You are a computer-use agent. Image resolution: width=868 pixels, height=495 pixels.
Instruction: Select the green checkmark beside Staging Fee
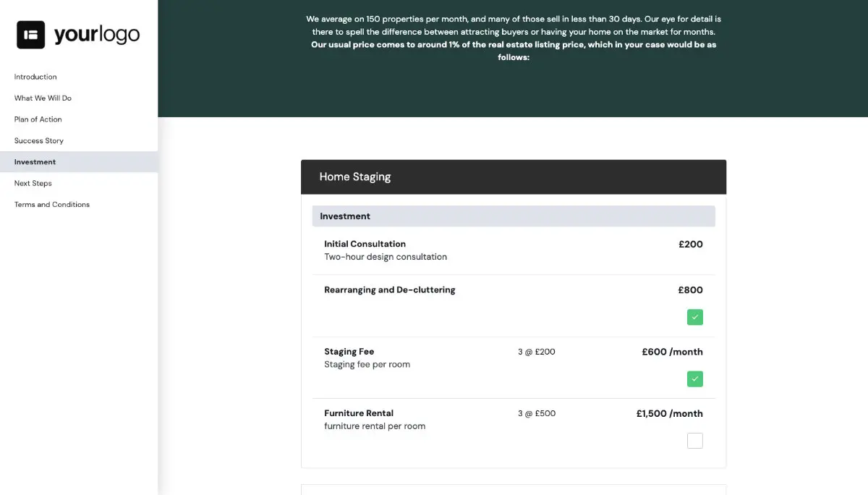694,378
